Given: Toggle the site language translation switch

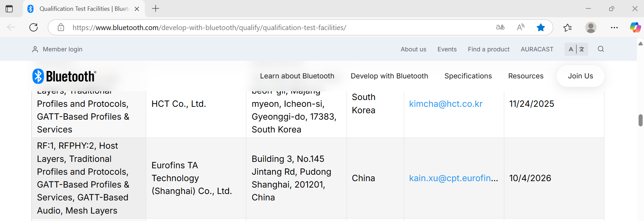Looking at the screenshot, I should pos(576,49).
